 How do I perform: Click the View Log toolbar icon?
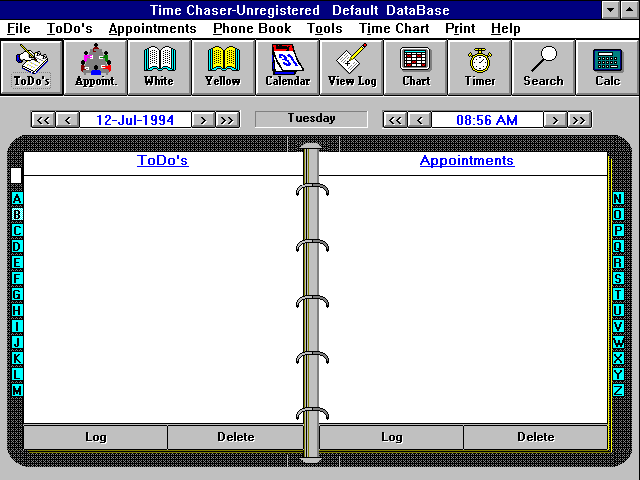(352, 68)
